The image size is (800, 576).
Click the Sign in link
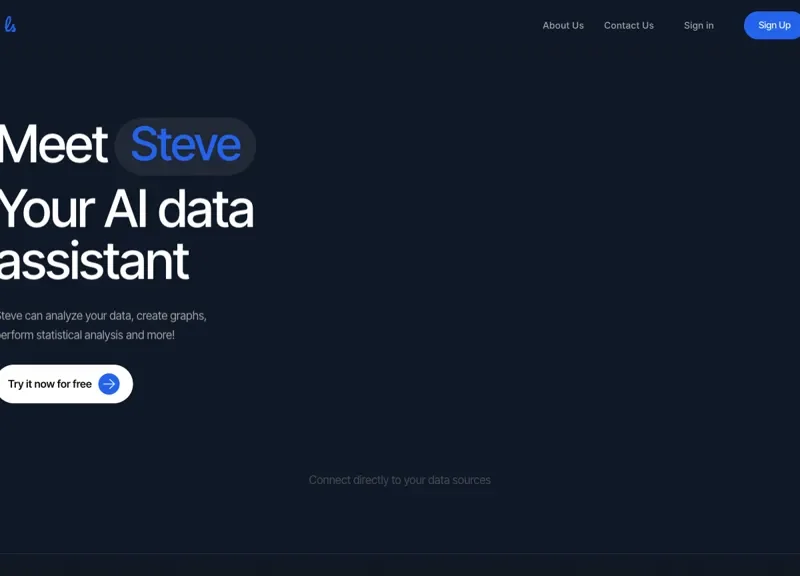(698, 25)
